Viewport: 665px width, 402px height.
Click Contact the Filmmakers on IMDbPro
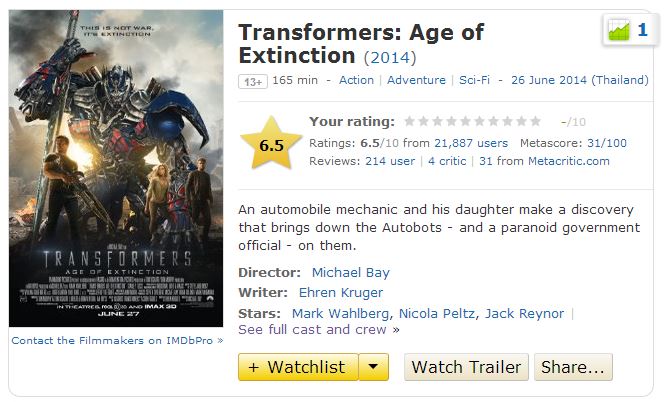116,340
